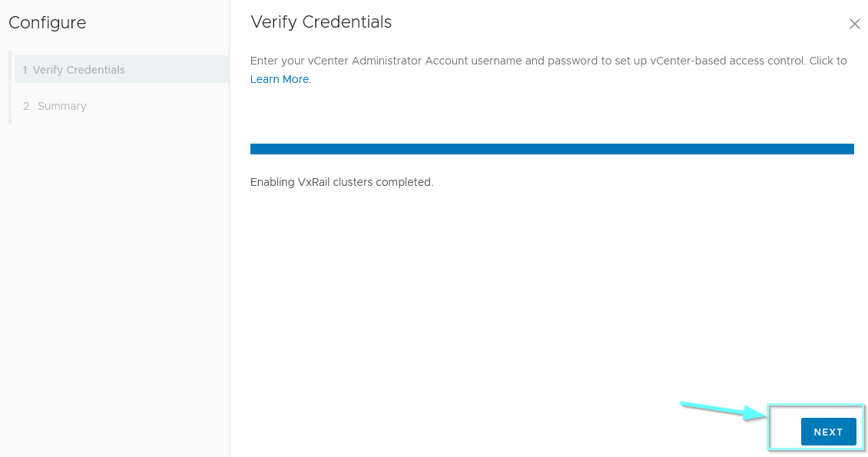This screenshot has height=457, width=868.
Task: Click the Configure wizard title
Action: (x=48, y=23)
